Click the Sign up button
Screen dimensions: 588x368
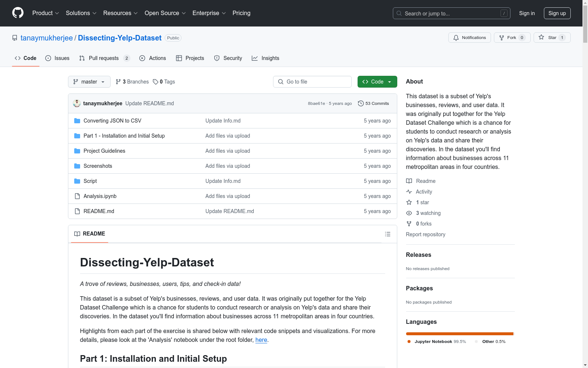(x=557, y=13)
